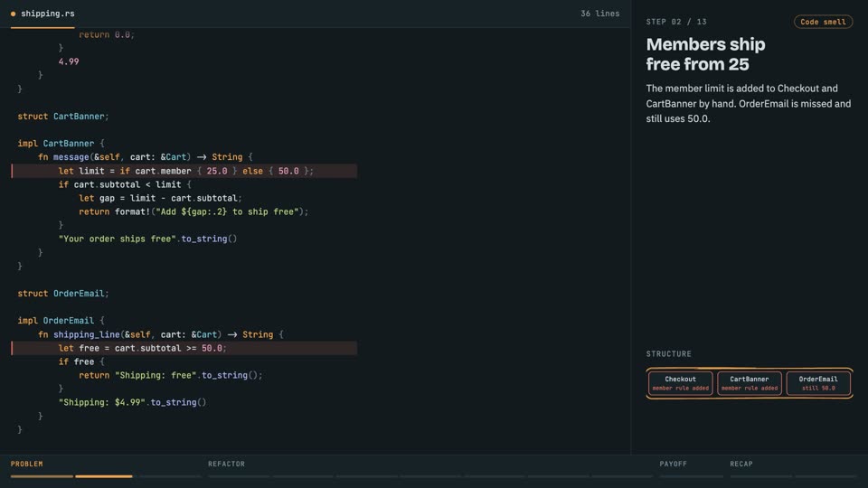
Task: Click the final progress segment of the timeline
Action: point(826,476)
